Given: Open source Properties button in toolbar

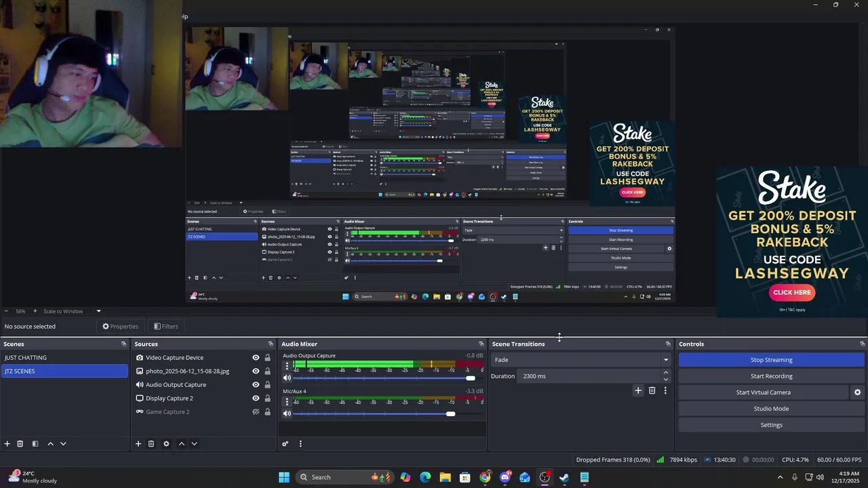Looking at the screenshot, I should 121,327.
